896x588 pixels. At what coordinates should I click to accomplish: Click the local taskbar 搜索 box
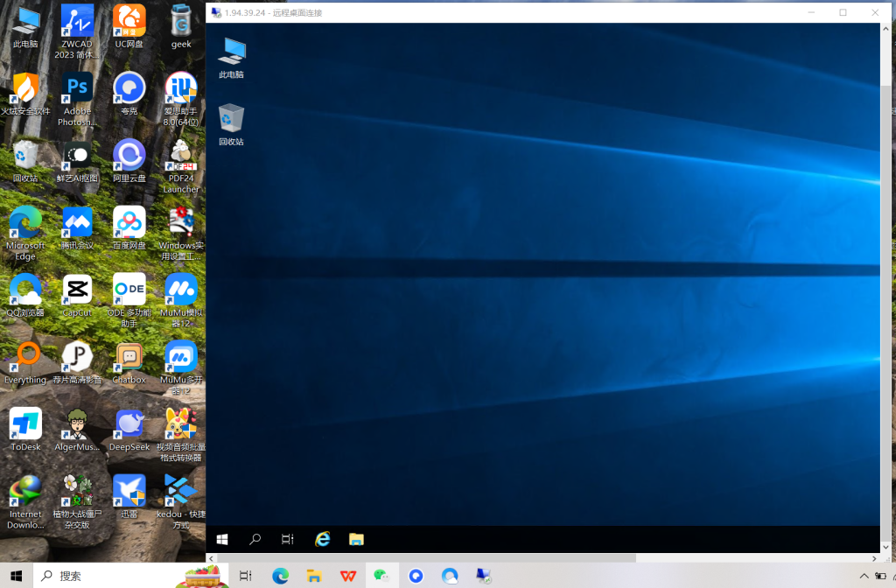130,576
